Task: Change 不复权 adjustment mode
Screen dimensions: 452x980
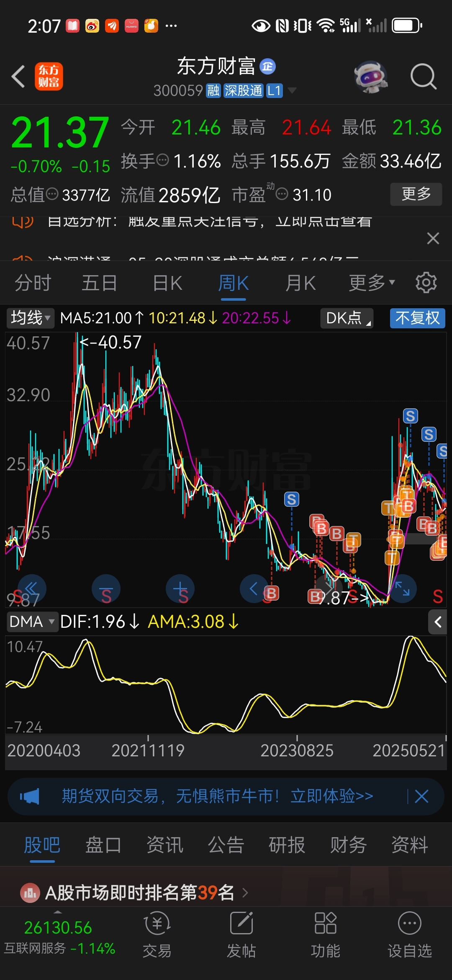Action: click(x=418, y=318)
